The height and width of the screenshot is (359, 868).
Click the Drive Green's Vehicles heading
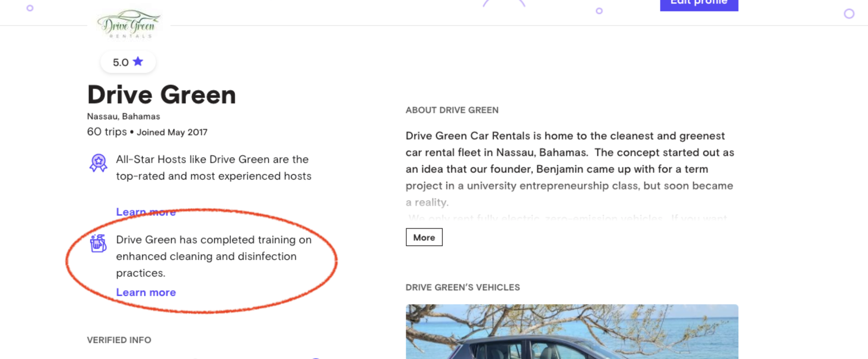(x=463, y=287)
